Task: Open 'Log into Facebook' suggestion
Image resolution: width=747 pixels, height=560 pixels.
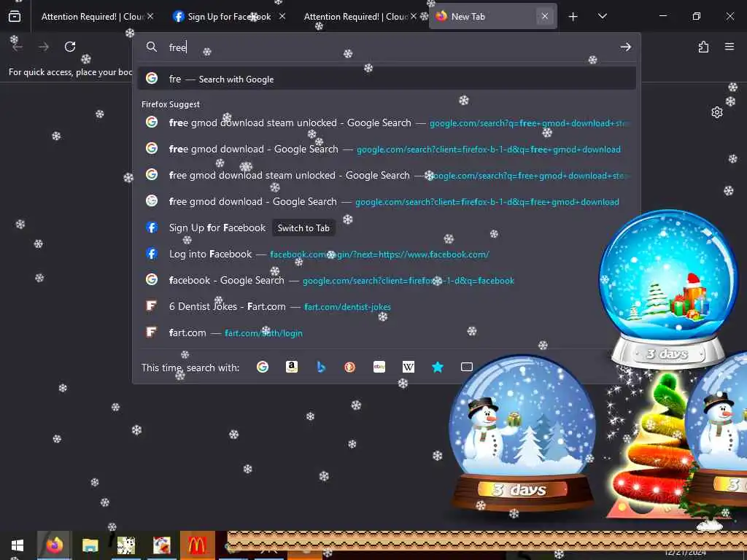Action: coord(387,254)
